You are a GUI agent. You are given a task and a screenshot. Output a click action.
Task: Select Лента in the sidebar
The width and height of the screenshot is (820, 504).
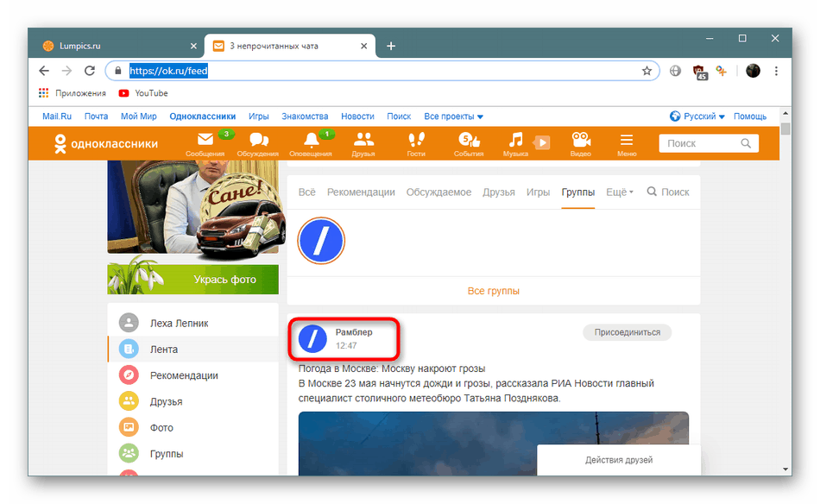coord(193,350)
